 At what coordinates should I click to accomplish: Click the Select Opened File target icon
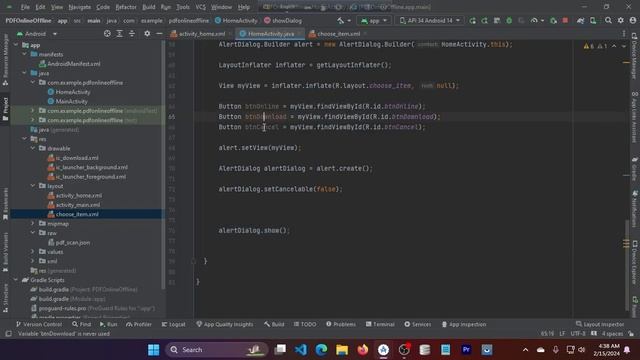click(107, 34)
